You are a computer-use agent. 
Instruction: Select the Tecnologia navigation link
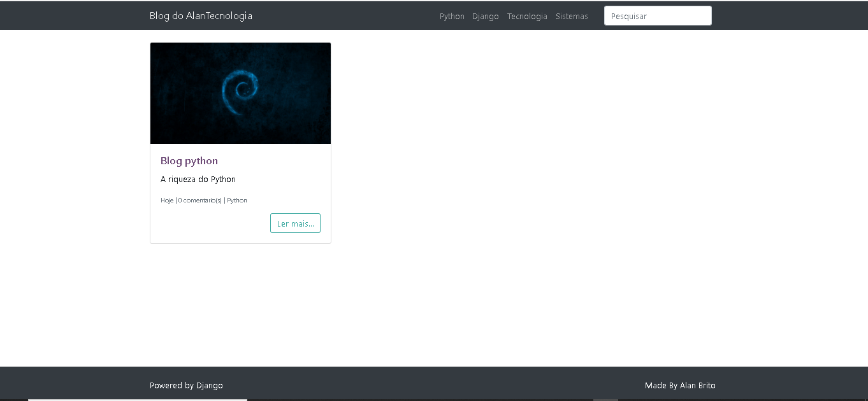527,16
